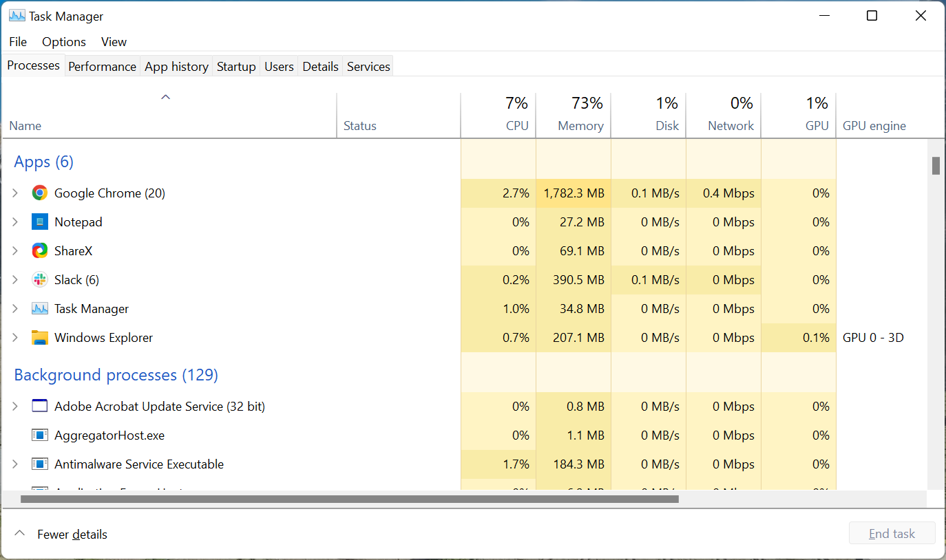Viewport: 946px width, 560px height.
Task: Select the Google Chrome (20) row name
Action: click(109, 193)
